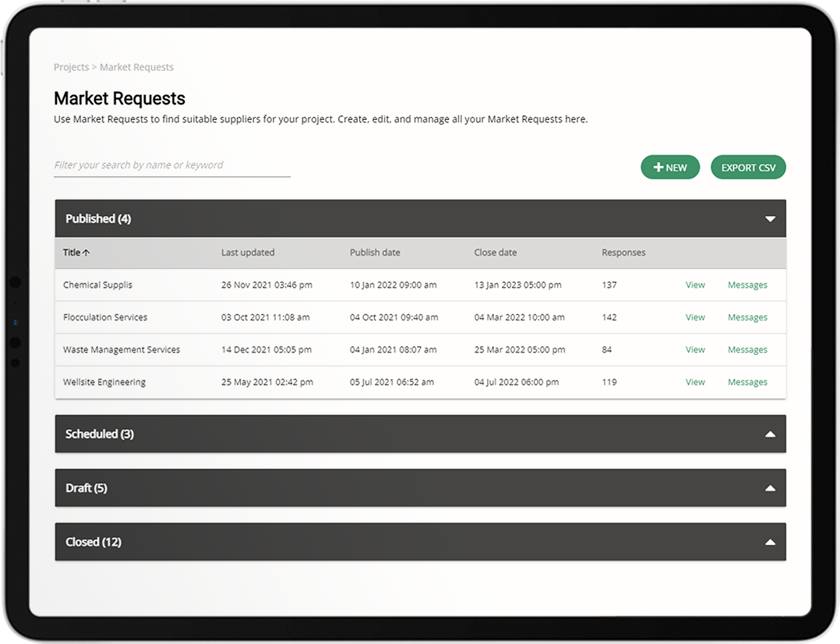
Task: Click close date 25 Mar 2022 05:00 pm
Action: 520,349
